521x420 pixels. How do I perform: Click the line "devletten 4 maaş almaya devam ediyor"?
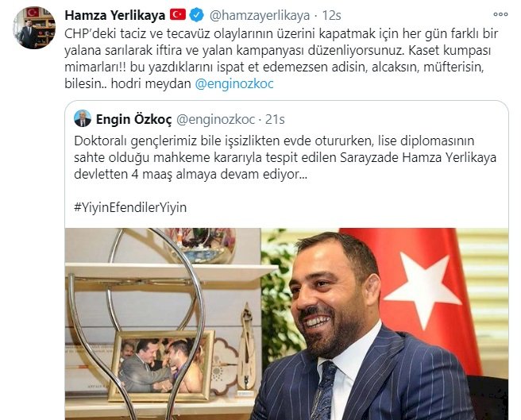[191, 175]
